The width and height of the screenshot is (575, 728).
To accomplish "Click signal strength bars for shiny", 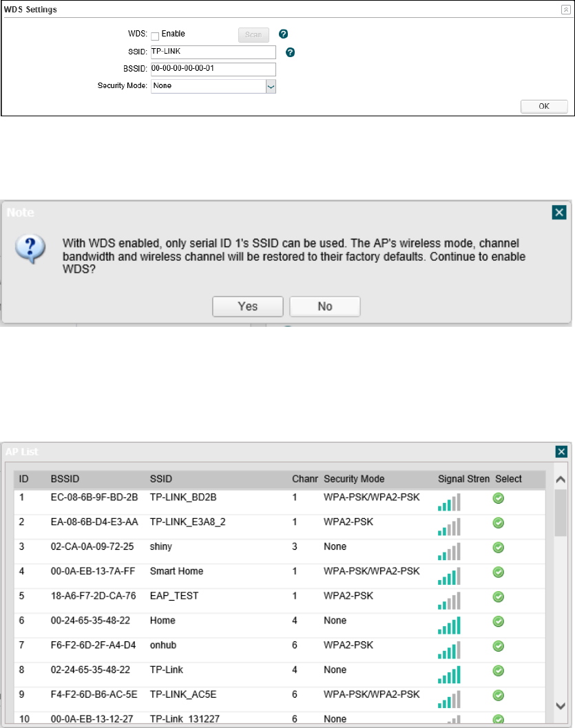I will (x=449, y=552).
